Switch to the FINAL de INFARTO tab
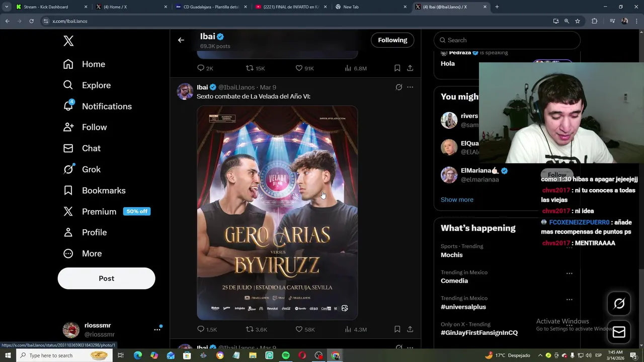 (x=291, y=7)
